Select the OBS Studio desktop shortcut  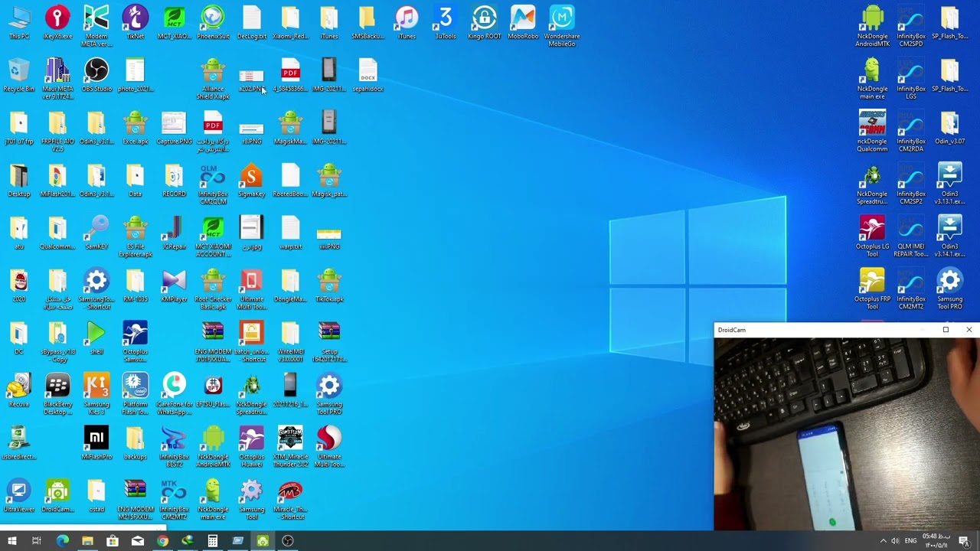(96, 75)
